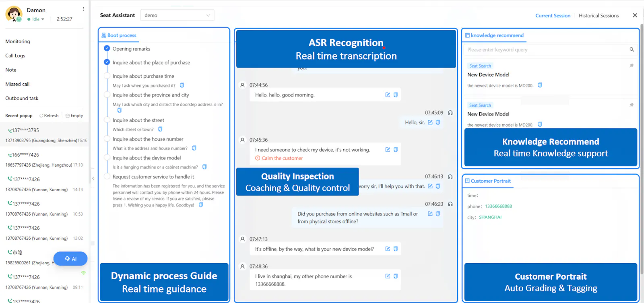The height and width of the screenshot is (303, 644).
Task: Collapse the sidebar with the left arrow handle
Action: [x=93, y=178]
